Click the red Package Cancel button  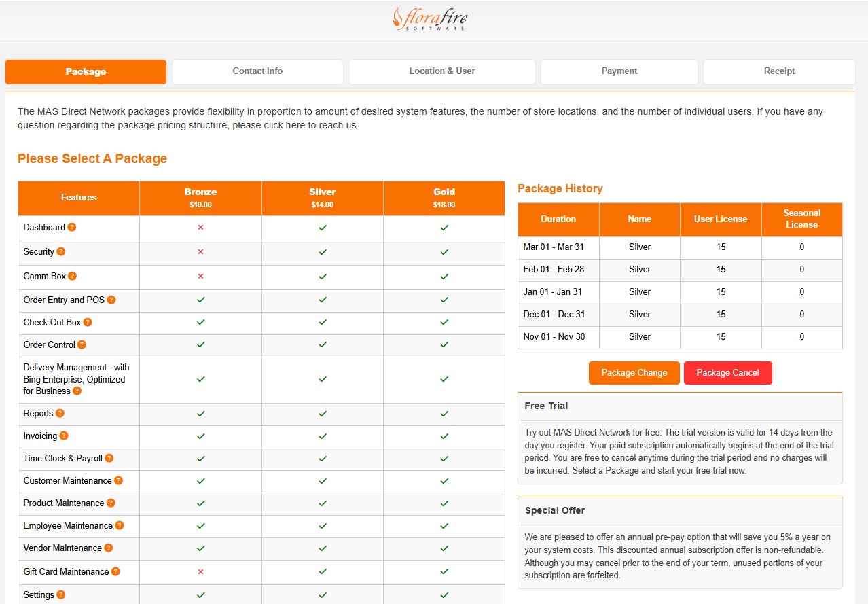728,373
